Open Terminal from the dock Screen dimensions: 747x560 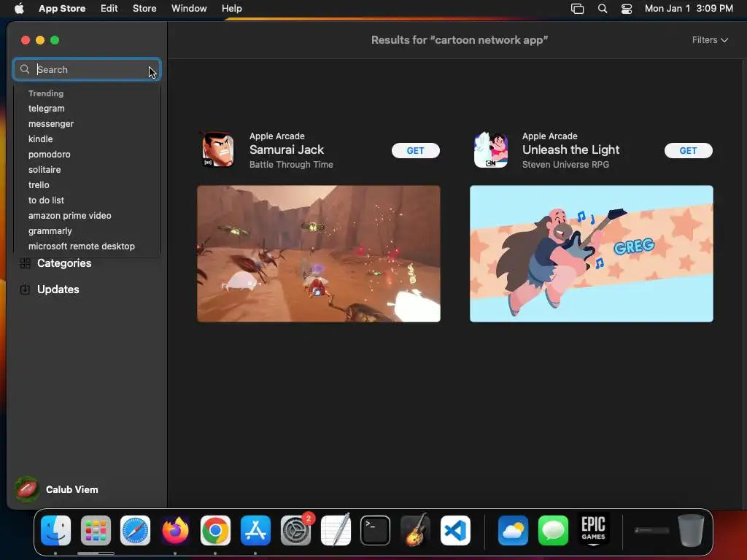point(376,531)
